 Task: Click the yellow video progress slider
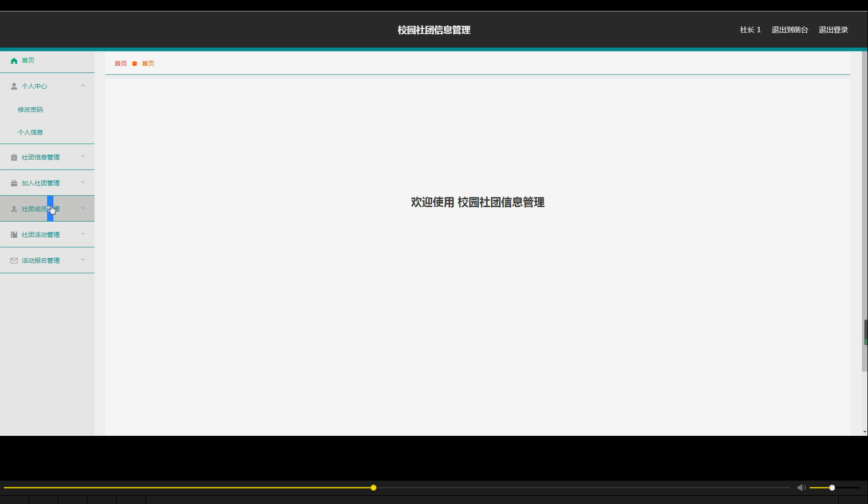pyautogui.click(x=373, y=487)
